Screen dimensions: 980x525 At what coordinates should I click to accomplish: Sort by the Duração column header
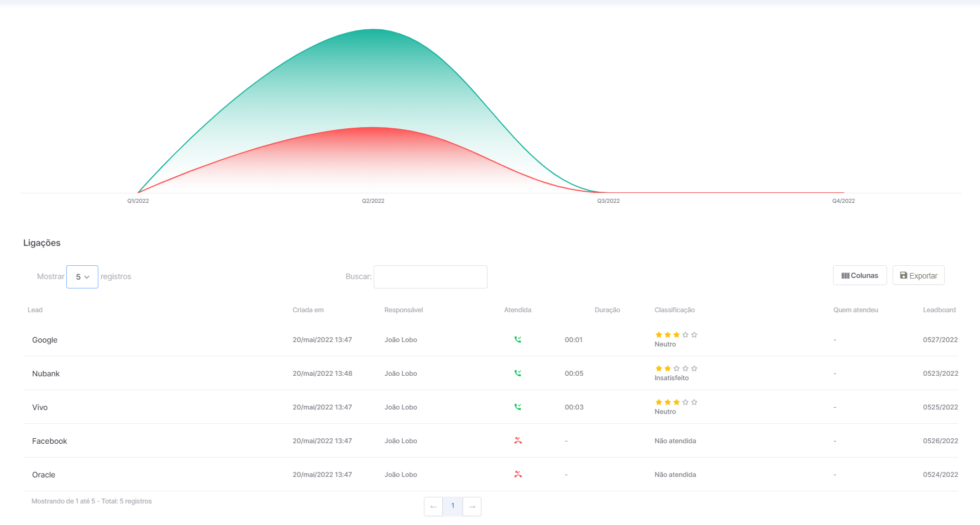tap(607, 310)
